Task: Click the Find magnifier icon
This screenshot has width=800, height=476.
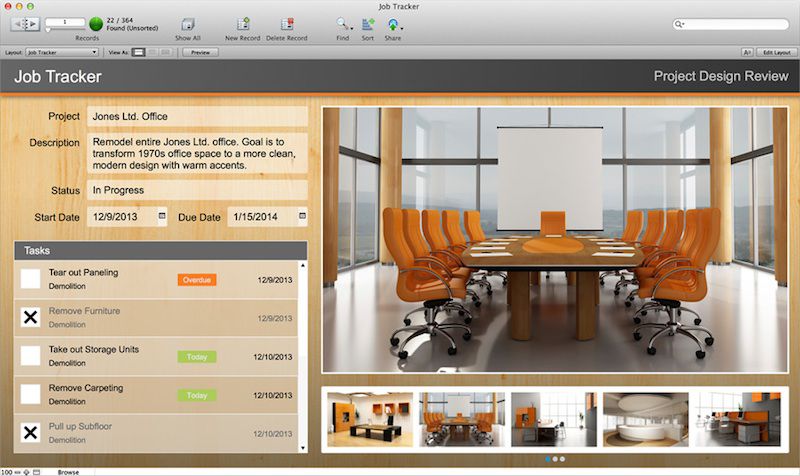Action: [342, 23]
